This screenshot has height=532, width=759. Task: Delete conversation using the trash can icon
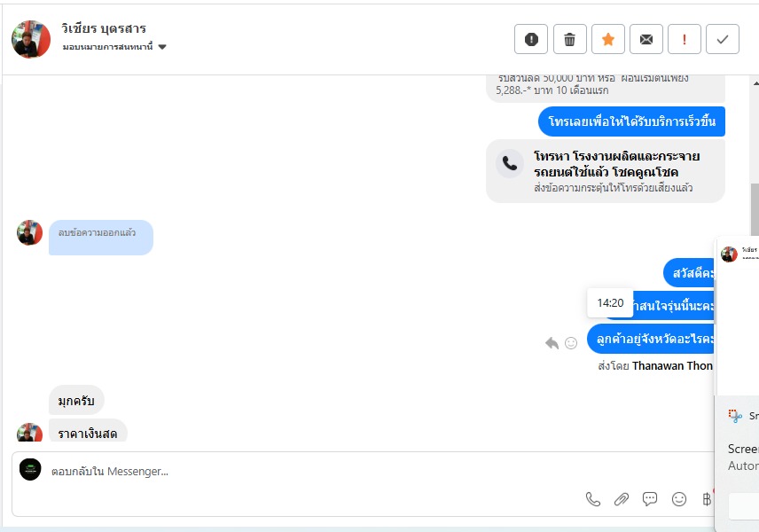pos(570,39)
